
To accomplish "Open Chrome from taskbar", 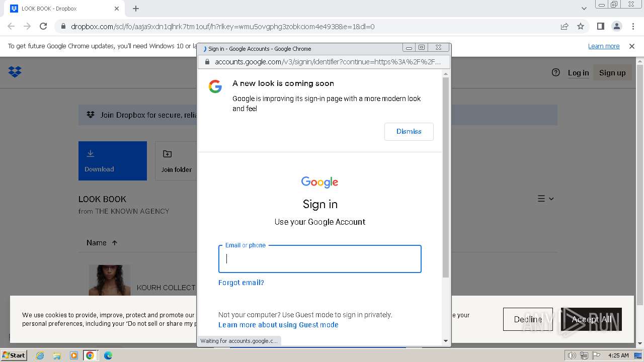I will [x=90, y=355].
